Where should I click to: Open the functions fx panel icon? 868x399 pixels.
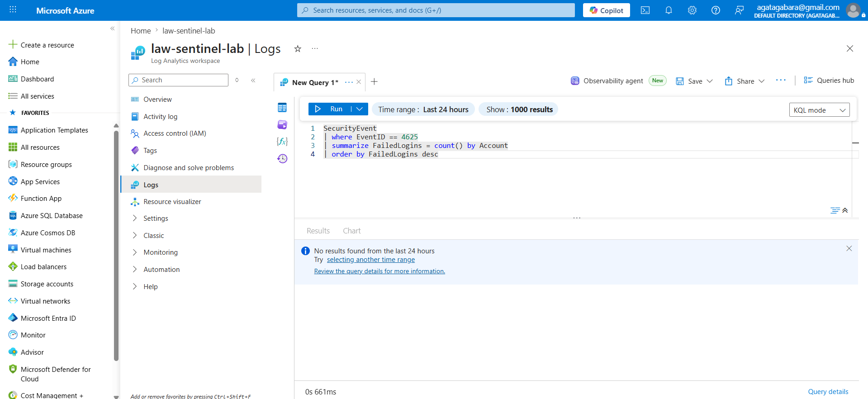(282, 141)
